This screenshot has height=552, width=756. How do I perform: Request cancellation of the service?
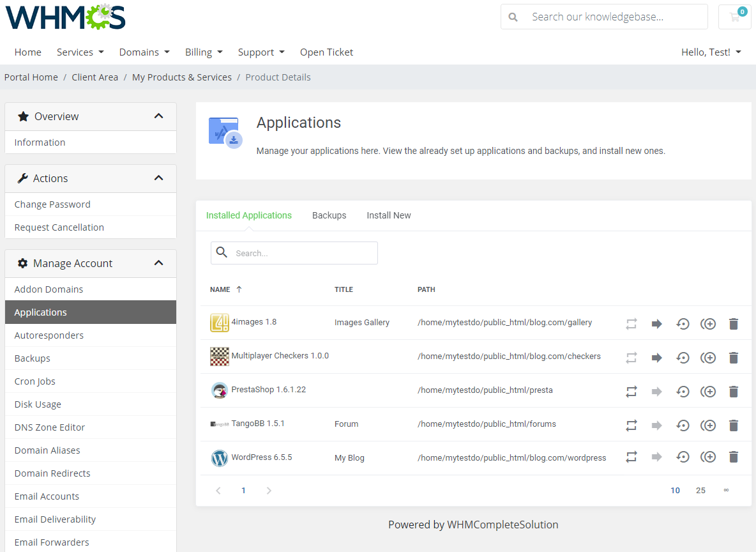pyautogui.click(x=59, y=227)
